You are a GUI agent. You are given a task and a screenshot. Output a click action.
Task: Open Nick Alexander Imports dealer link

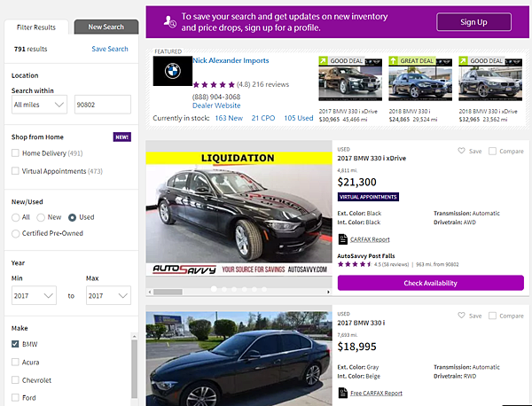(x=231, y=60)
